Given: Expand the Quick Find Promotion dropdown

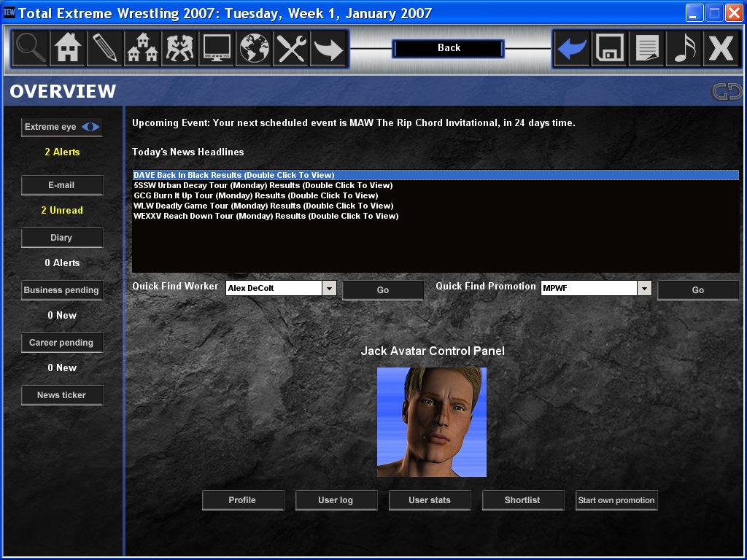Looking at the screenshot, I should click(x=644, y=289).
